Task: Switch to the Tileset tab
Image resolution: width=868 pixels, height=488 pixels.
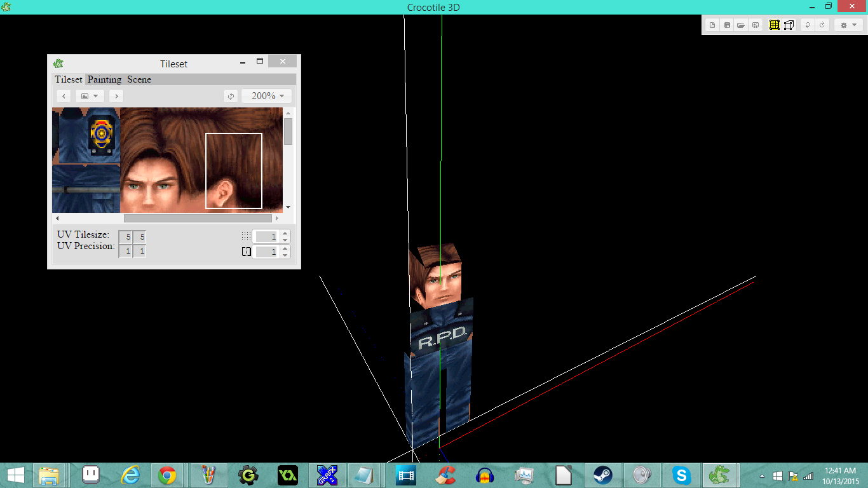Action: click(x=69, y=79)
